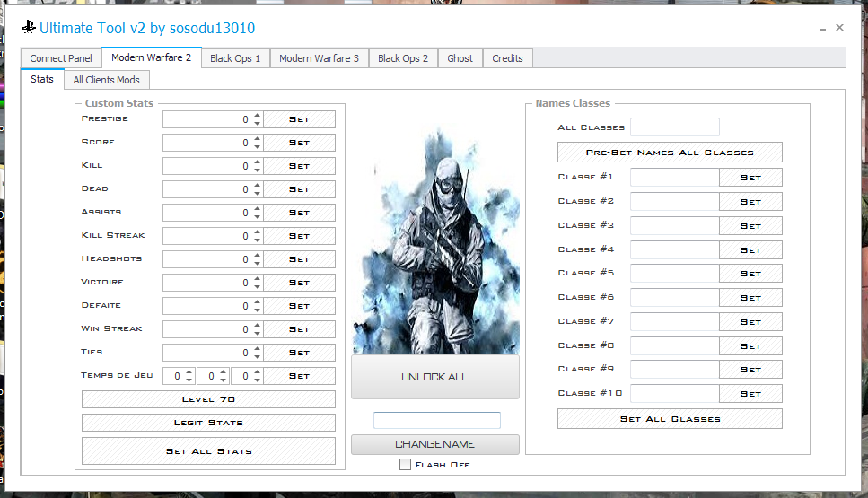The image size is (868, 498).
Task: Click Set button for Classe #8
Action: [x=750, y=345]
